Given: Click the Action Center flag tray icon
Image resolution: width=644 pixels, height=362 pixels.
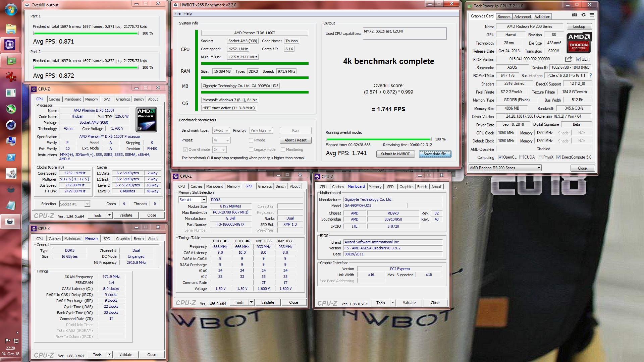Looking at the screenshot, I should (8, 341).
